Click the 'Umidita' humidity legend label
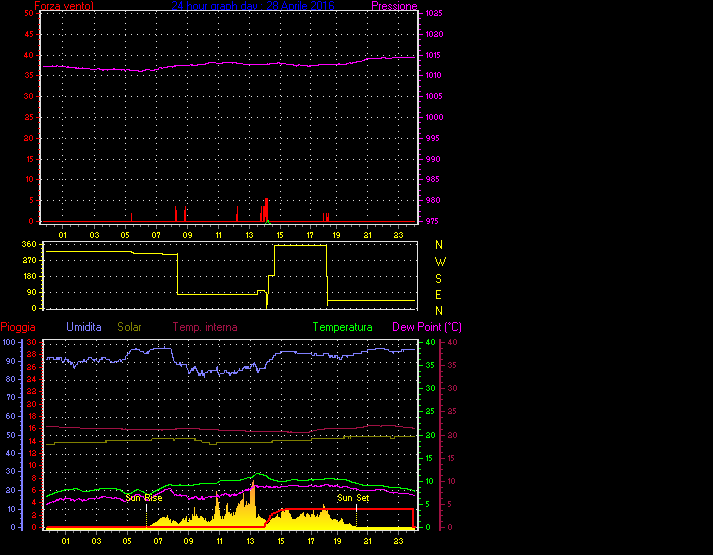This screenshot has height=555, width=713. [x=84, y=327]
